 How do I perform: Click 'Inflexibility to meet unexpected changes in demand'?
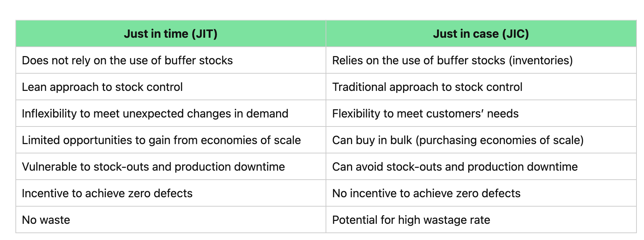click(x=155, y=114)
